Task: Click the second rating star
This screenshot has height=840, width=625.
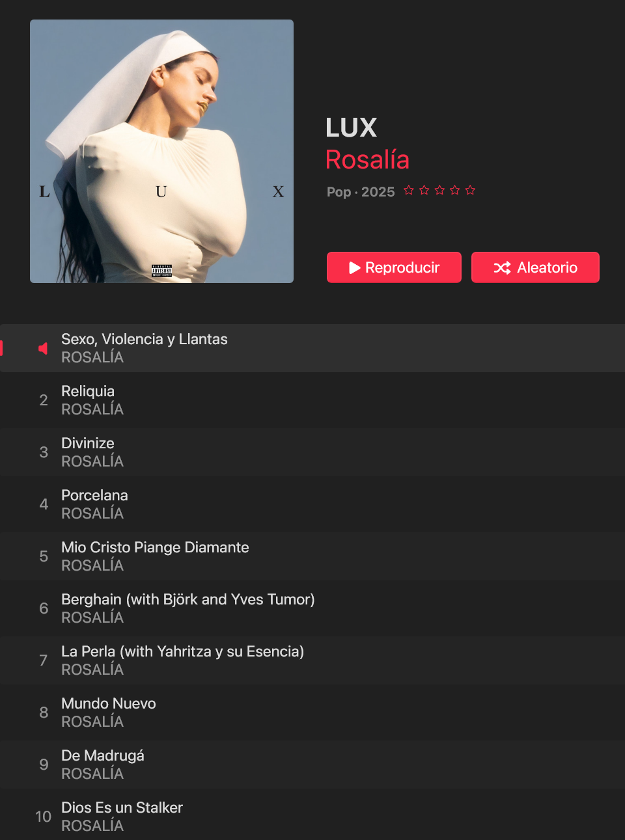Action: pos(424,190)
